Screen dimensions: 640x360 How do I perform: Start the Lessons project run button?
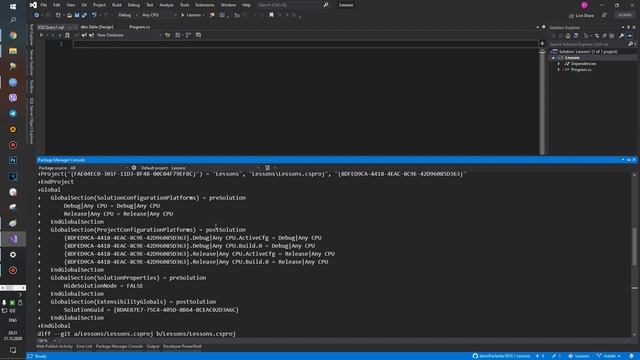pos(191,15)
